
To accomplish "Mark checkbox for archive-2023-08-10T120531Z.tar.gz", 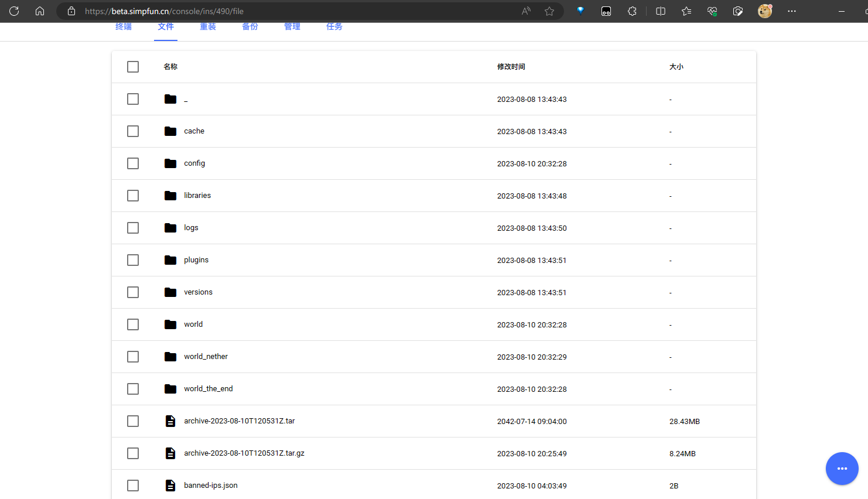I will 133,453.
